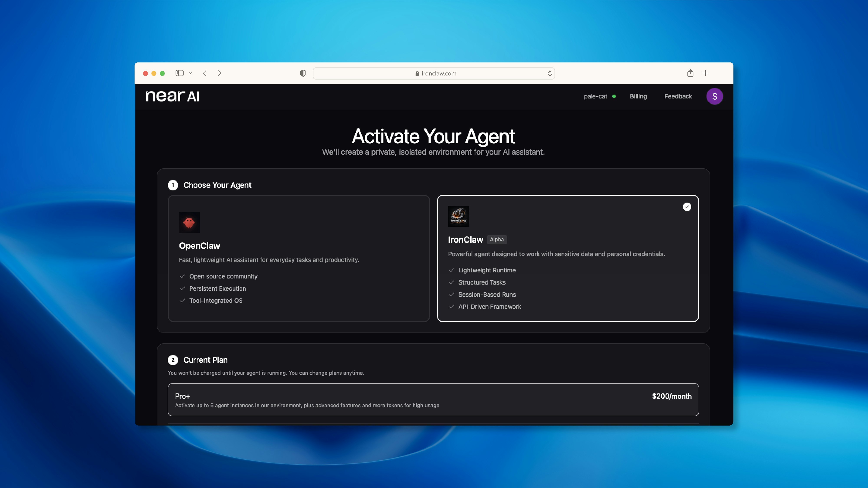Select the OpenClaw agent card
This screenshot has width=868, height=488.
(299, 258)
